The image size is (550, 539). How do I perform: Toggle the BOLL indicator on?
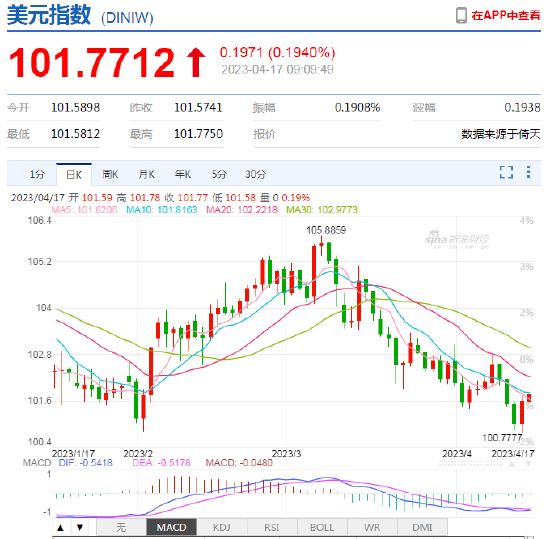pyautogui.click(x=322, y=527)
